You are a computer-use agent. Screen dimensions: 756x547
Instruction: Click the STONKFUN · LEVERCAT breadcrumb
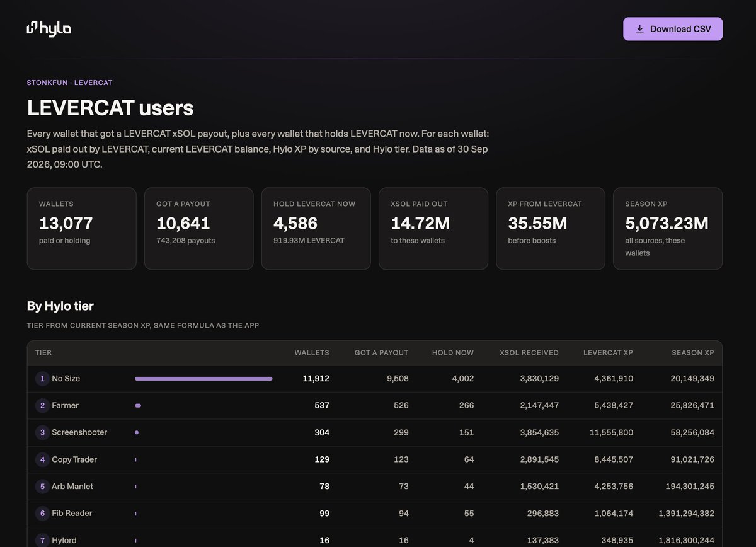69,83
